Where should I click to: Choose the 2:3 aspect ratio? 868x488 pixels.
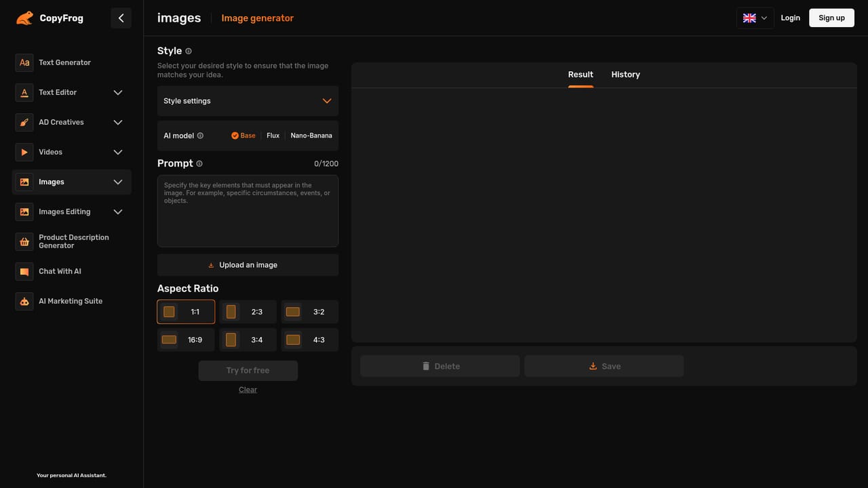point(248,312)
